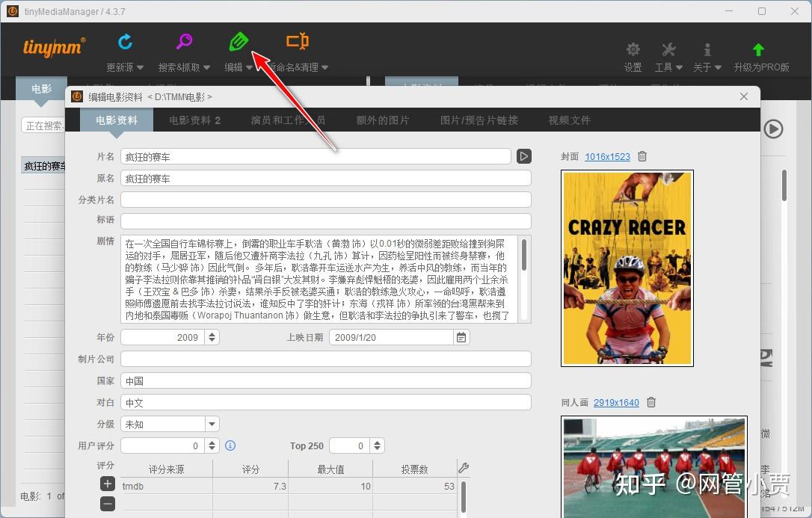Click the 重命名&清理 toolbar icon
This screenshot has width=812, height=518.
pyautogui.click(x=297, y=43)
